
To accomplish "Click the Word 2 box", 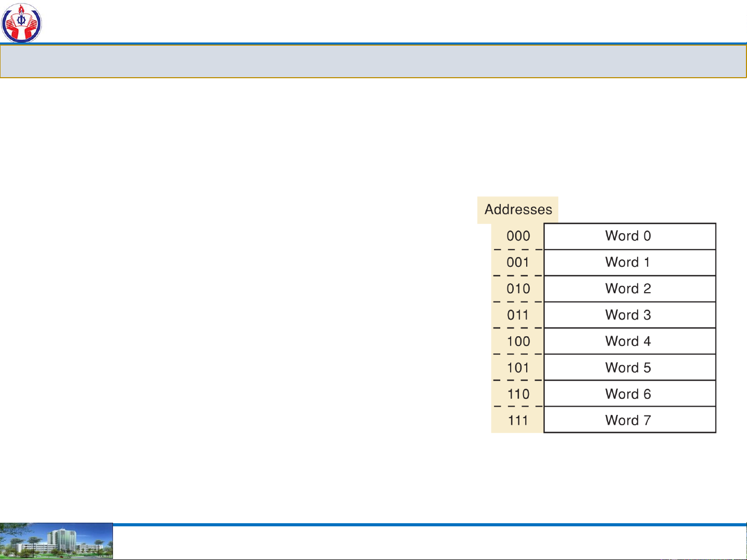I will tap(629, 289).
